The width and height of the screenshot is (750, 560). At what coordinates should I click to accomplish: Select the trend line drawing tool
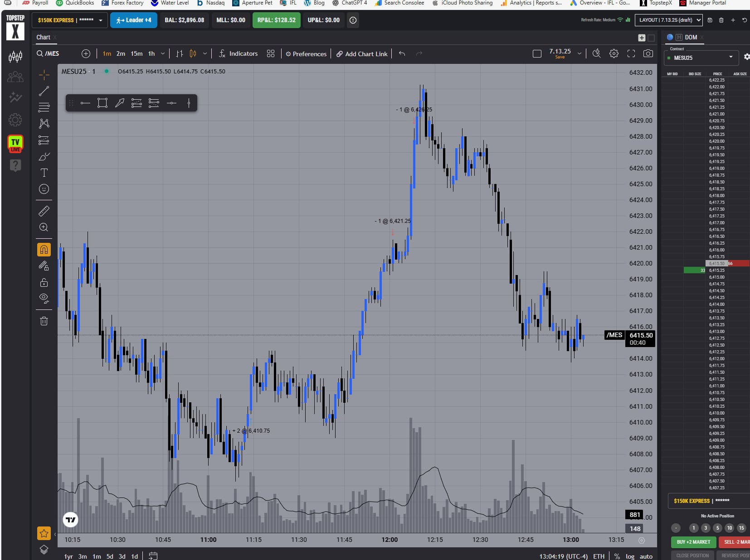[44, 91]
